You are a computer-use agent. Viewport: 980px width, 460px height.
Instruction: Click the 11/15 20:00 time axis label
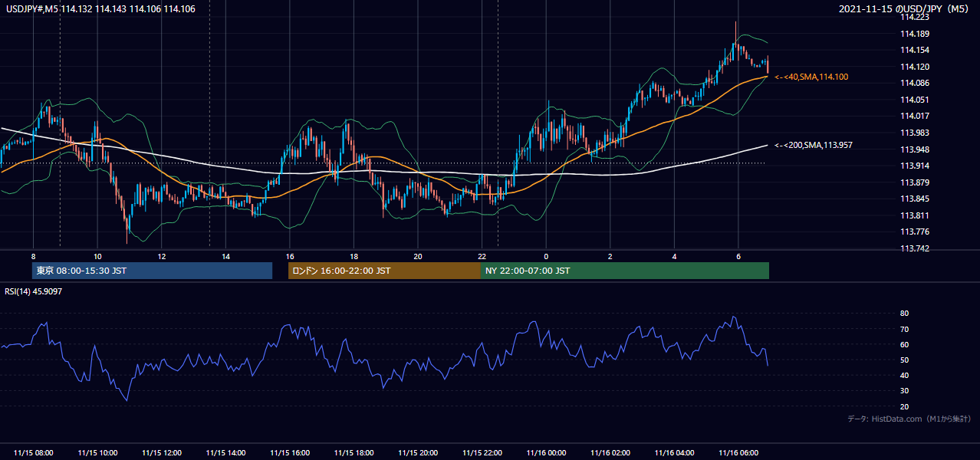[x=418, y=453]
